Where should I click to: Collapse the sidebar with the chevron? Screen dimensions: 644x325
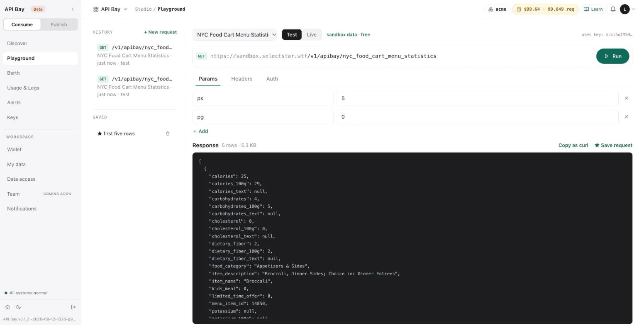point(73,9)
